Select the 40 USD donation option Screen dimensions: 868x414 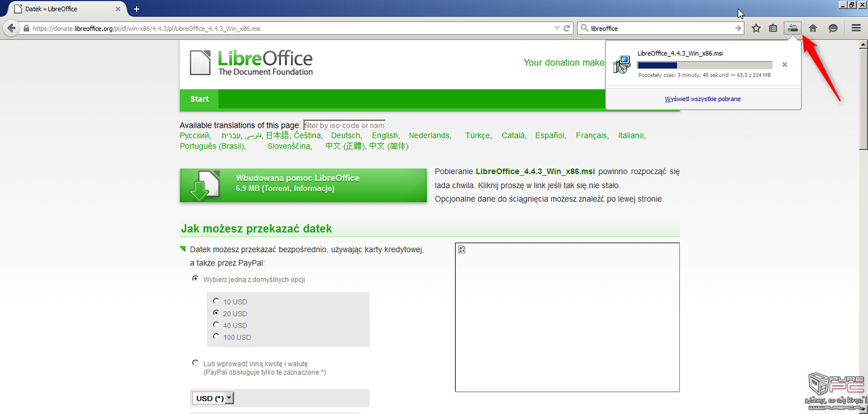[217, 325]
